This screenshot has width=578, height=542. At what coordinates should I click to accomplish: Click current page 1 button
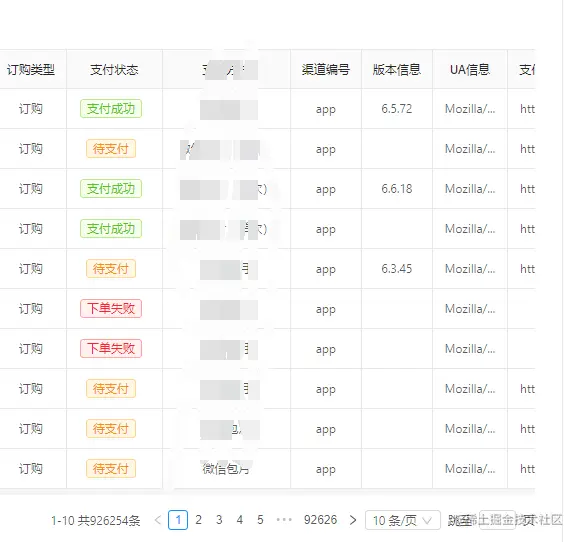tap(178, 520)
